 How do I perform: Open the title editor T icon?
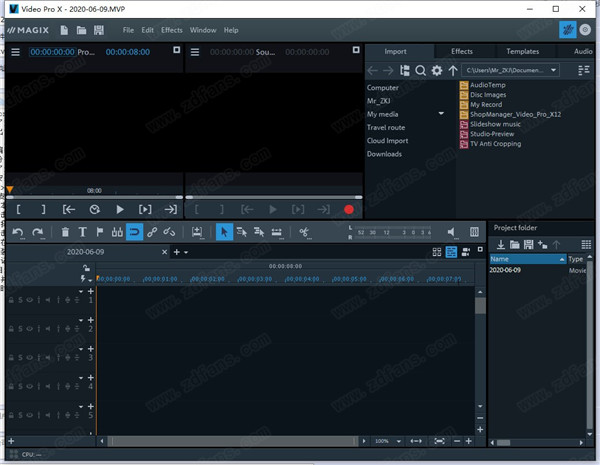coord(83,232)
